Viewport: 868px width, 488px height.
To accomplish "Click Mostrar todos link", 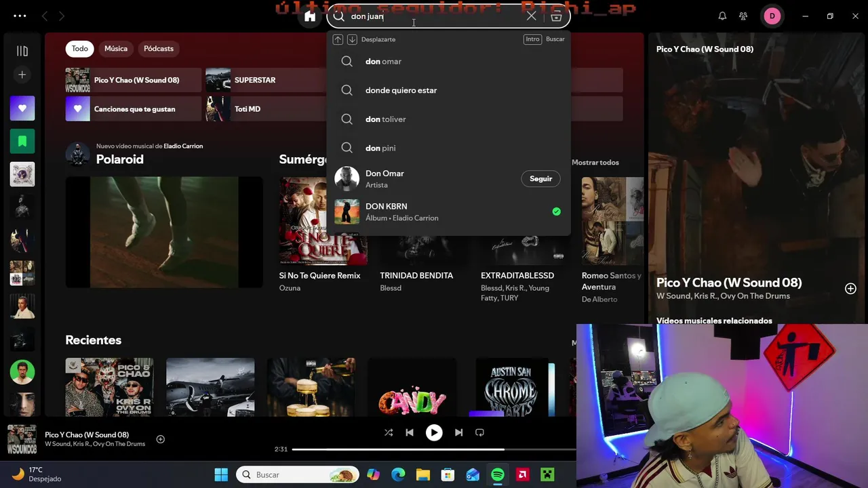I will tap(595, 163).
